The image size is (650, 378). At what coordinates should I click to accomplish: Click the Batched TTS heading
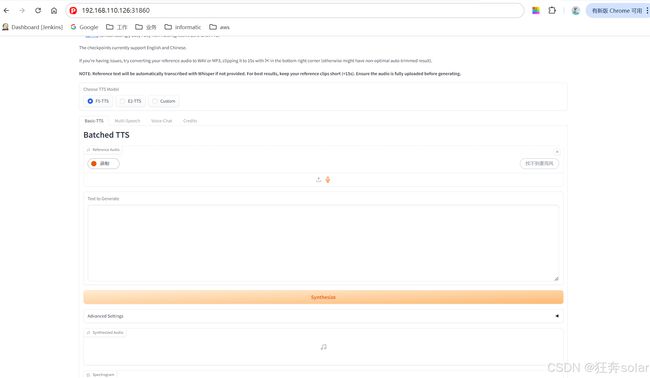[x=106, y=135]
